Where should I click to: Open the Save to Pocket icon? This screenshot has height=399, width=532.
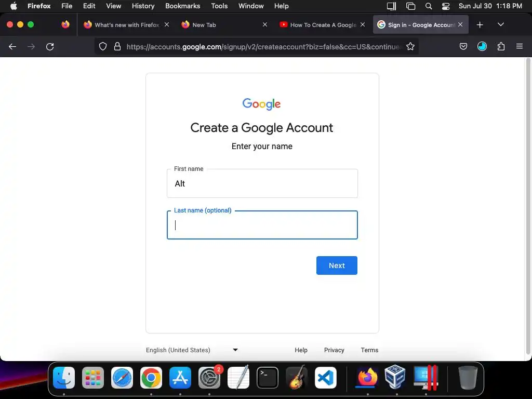463,46
